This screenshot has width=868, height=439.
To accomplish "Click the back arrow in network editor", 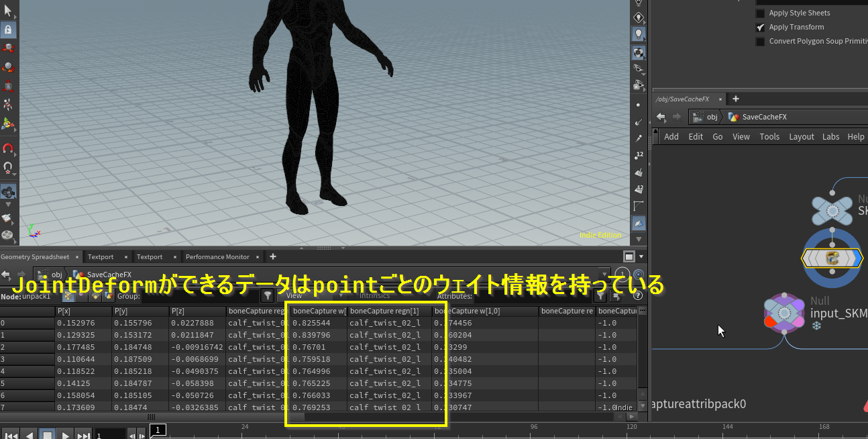I will (x=661, y=117).
